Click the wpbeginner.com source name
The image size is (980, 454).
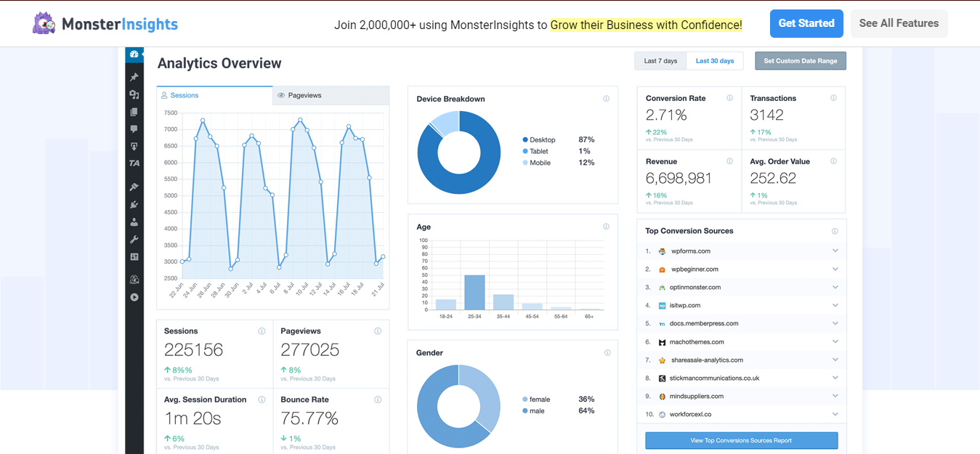tap(694, 269)
